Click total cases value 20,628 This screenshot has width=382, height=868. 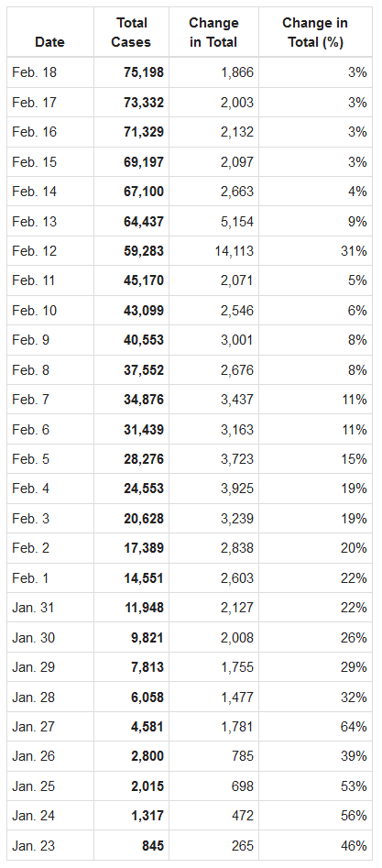point(144,519)
